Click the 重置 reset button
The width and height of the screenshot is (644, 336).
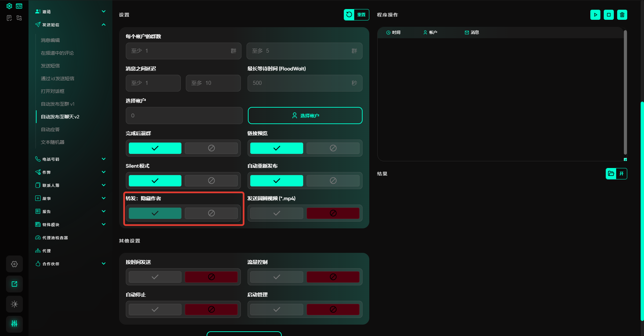click(x=356, y=15)
